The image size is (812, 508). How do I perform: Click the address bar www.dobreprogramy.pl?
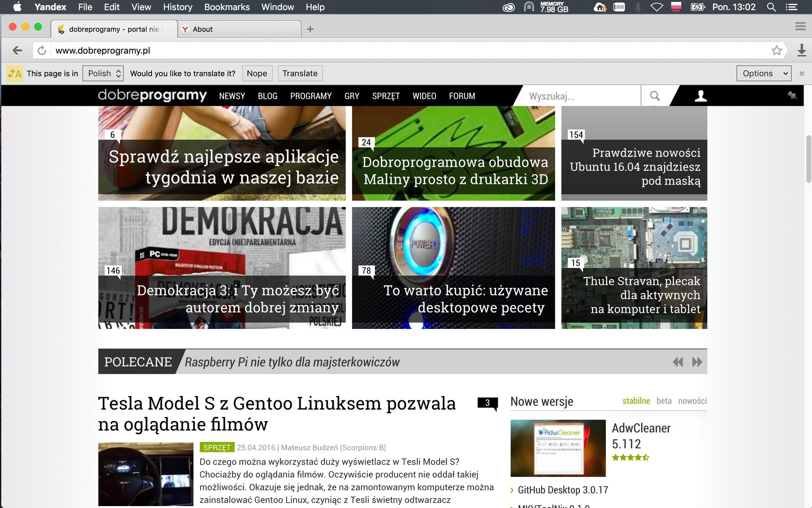(x=411, y=51)
